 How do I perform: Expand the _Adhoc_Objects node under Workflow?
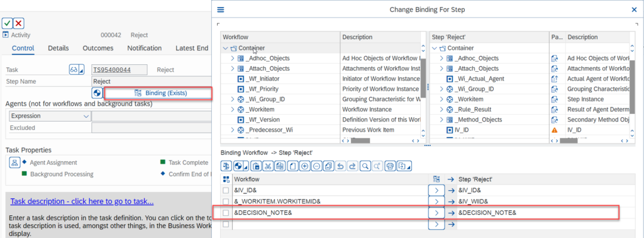click(x=232, y=59)
